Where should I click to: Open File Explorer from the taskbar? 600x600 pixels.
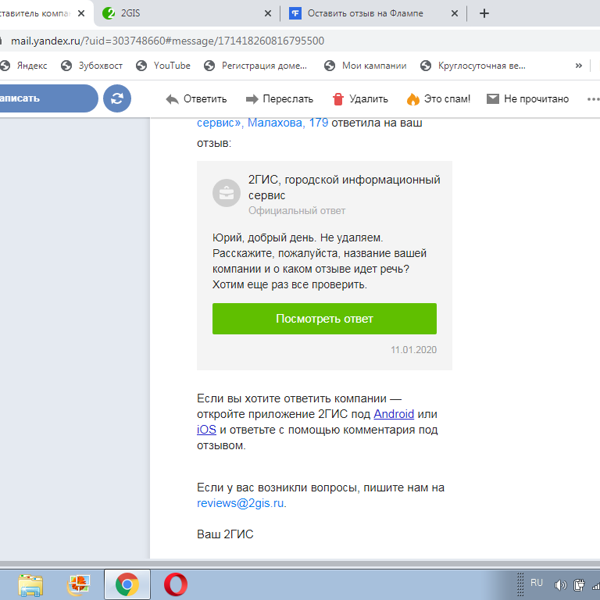click(31, 585)
